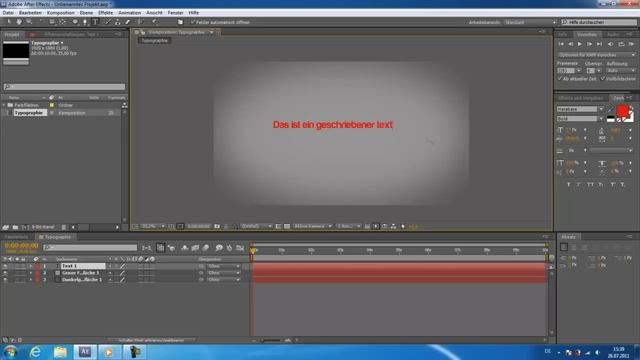Hide the Text 1 layer eye toggle
The image size is (640, 360).
click(5, 266)
